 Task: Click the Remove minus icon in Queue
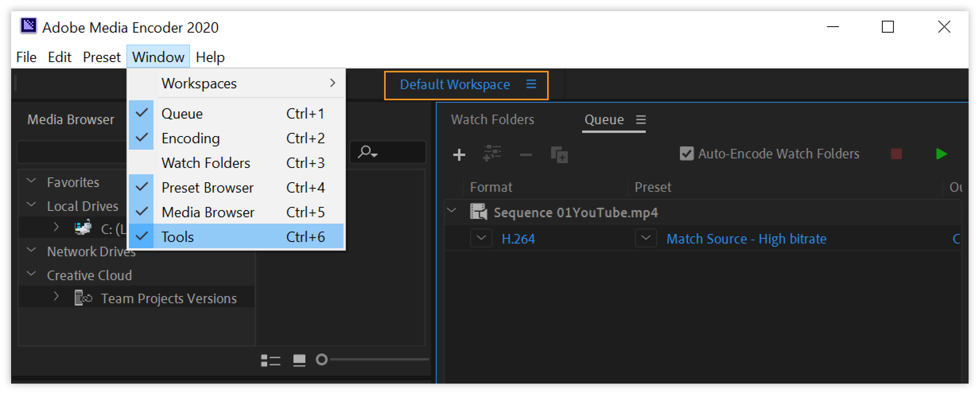[x=526, y=154]
